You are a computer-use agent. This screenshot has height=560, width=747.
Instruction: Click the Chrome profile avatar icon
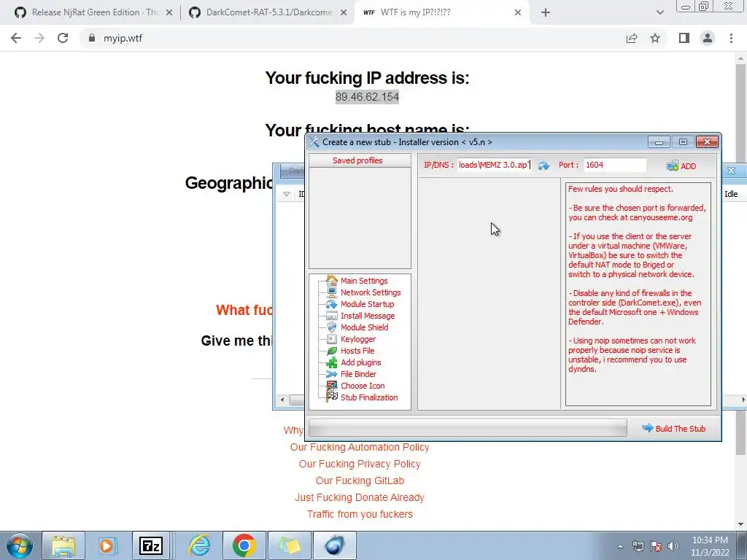coord(708,38)
